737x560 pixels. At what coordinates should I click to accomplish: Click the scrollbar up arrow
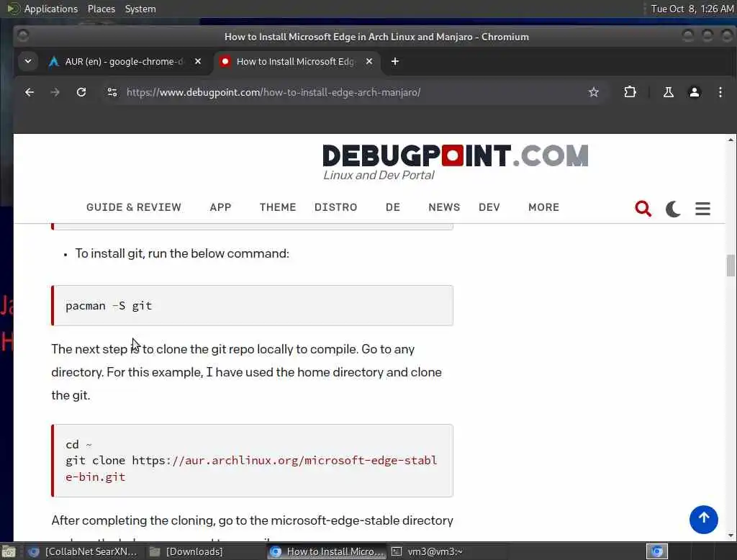[731, 140]
